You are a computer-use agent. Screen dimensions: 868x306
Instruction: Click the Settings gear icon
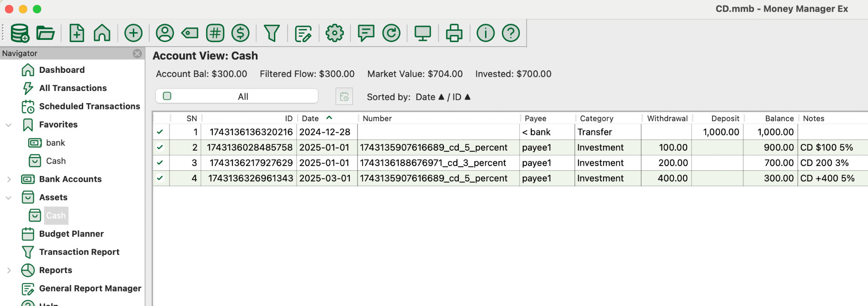335,33
